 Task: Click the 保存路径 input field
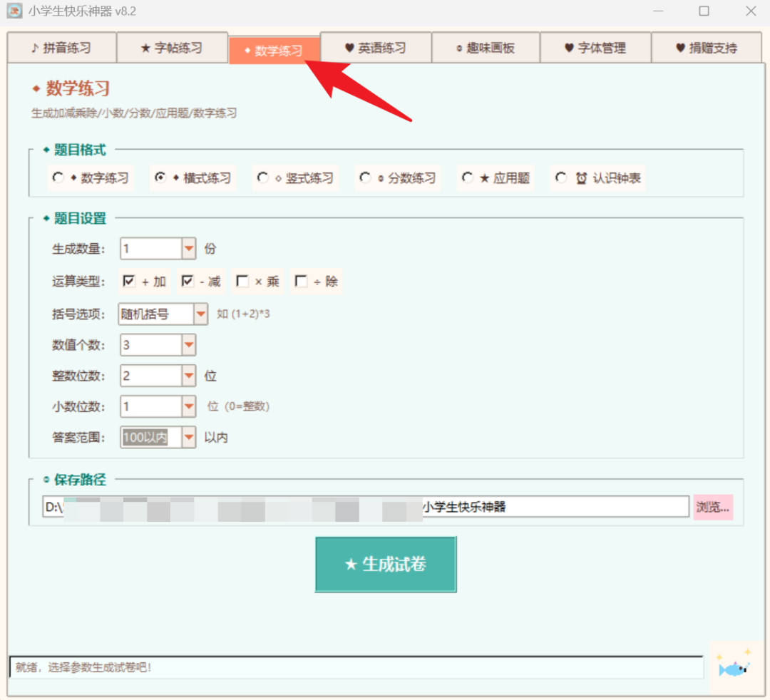(366, 507)
